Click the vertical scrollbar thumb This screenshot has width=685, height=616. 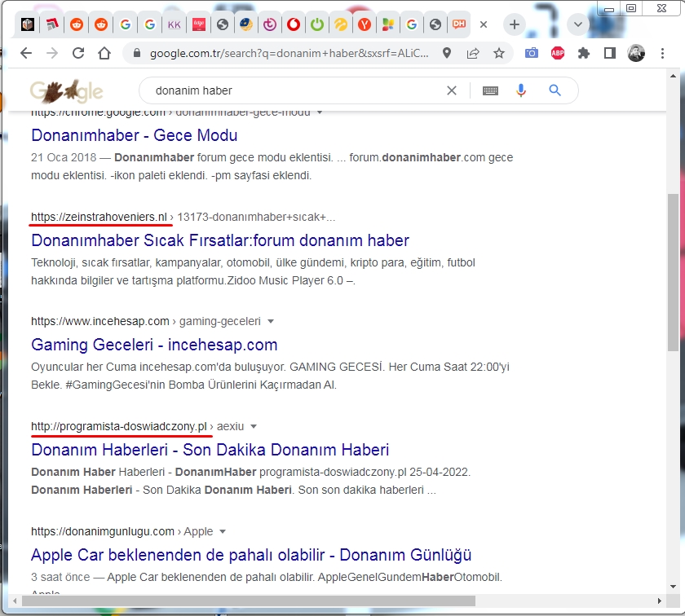click(x=673, y=272)
